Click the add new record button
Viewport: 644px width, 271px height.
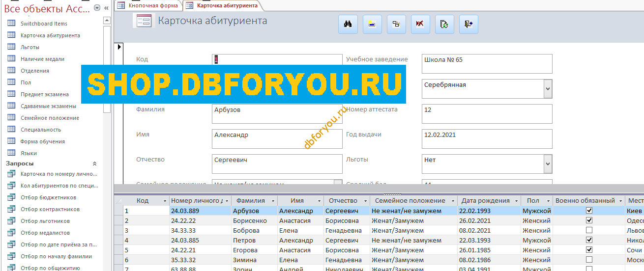tap(372, 24)
